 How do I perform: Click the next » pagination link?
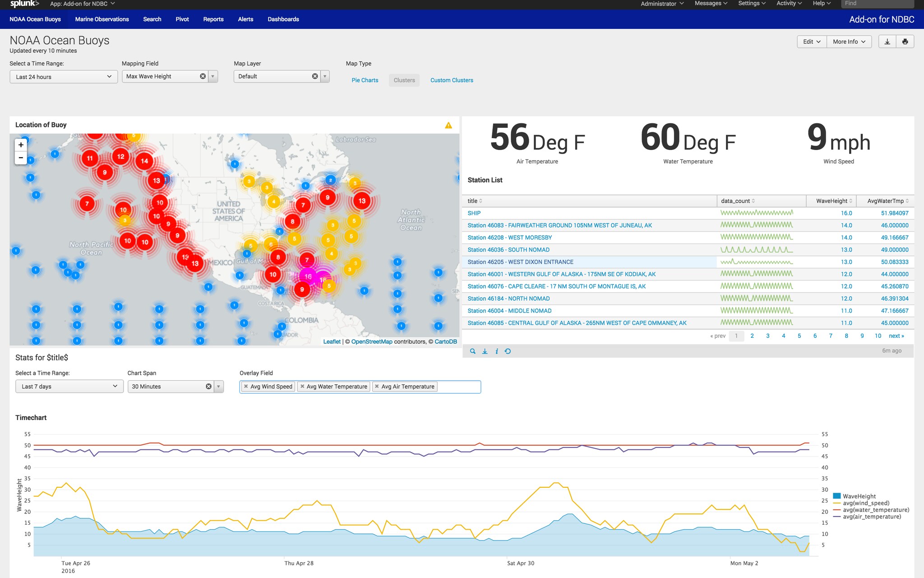click(896, 336)
